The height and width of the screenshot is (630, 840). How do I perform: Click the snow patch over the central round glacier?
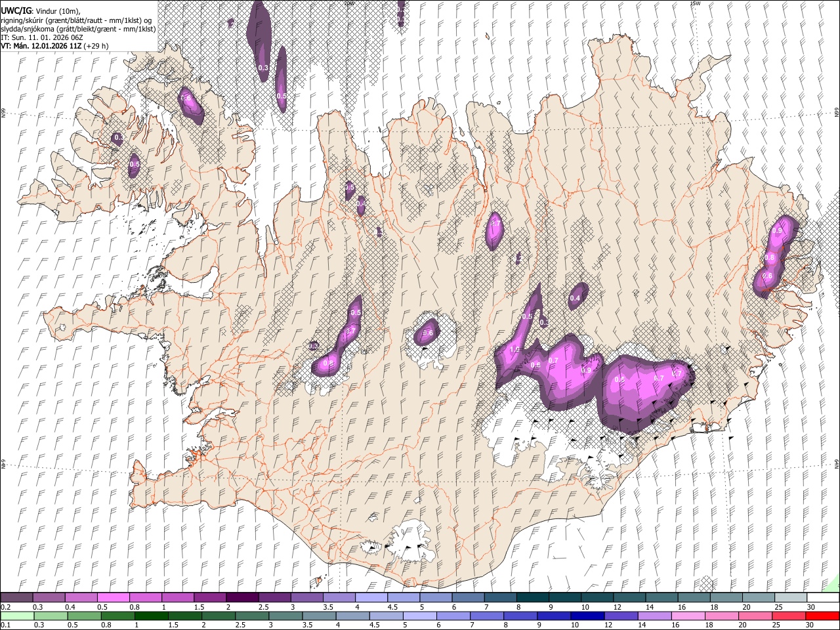[427, 333]
